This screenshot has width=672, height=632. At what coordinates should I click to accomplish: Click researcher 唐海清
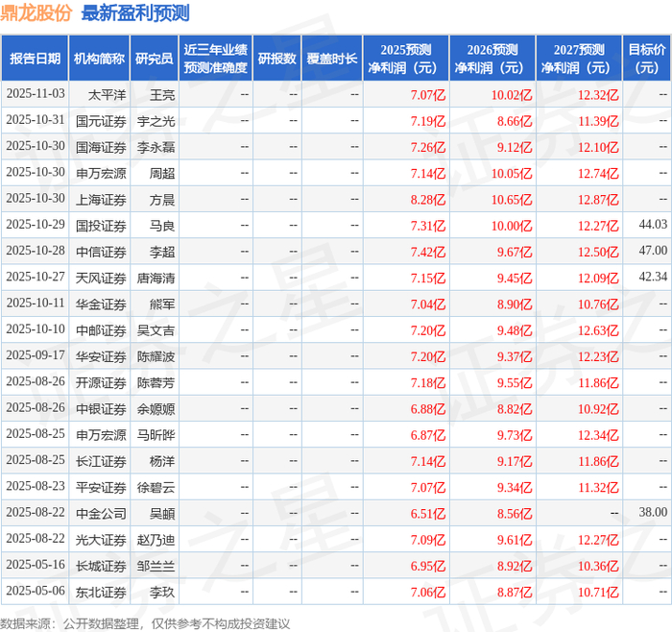156,278
